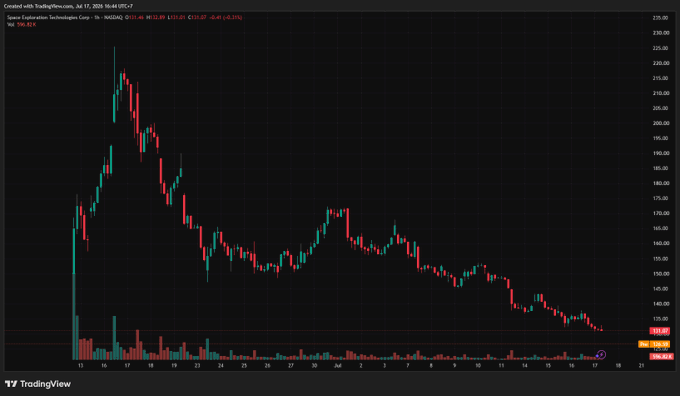
Task: Click the red 596.82K volume axis tag
Action: pyautogui.click(x=661, y=357)
